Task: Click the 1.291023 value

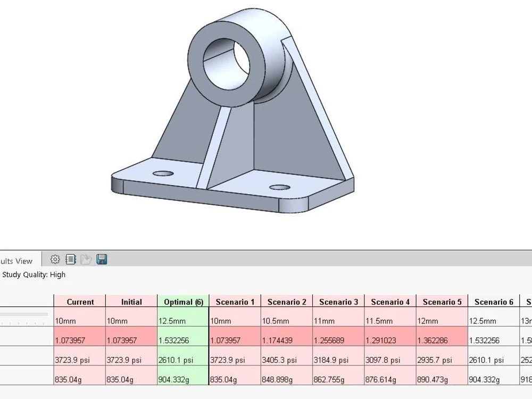Action: (x=390, y=337)
